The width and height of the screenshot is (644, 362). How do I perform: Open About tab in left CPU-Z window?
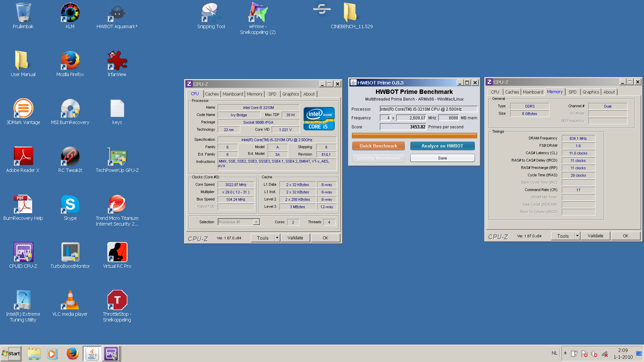pyautogui.click(x=309, y=94)
